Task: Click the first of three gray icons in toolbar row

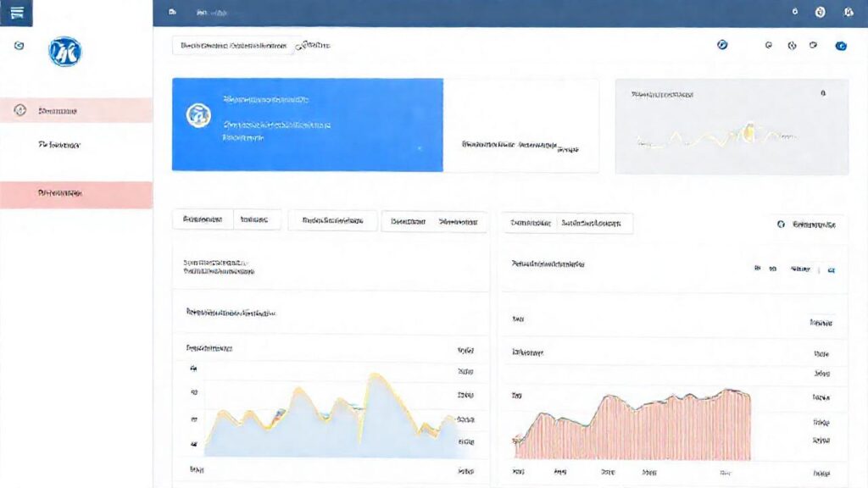Action: 768,46
